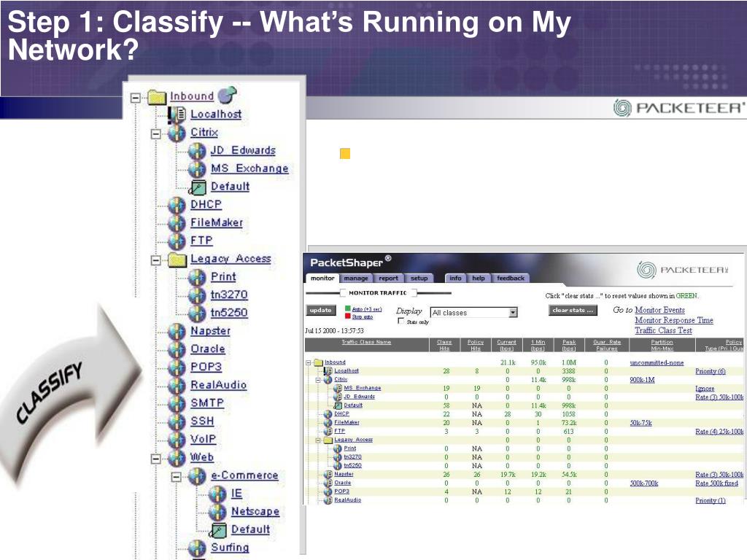Click the Traffic Class Name column header
Viewport: 747px width, 560px height.
366,342
